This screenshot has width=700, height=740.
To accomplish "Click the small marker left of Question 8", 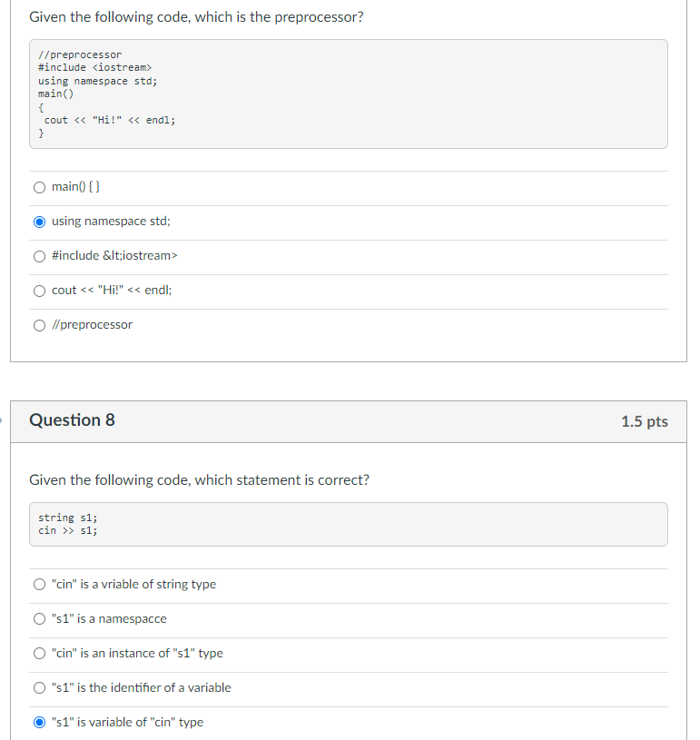I will [x=3, y=418].
